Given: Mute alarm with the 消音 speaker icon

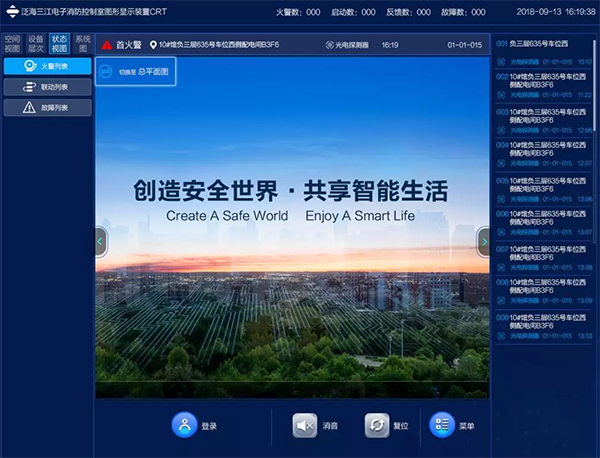Looking at the screenshot, I should (x=305, y=425).
